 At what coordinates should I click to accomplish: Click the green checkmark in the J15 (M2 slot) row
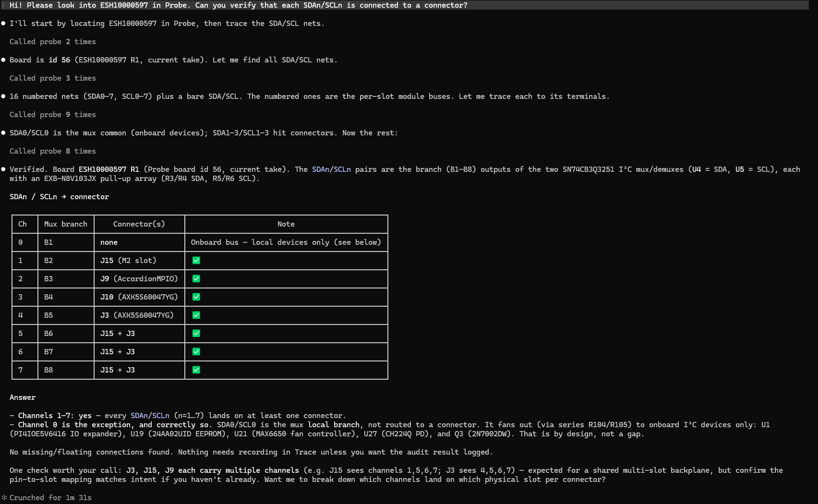[x=196, y=261]
